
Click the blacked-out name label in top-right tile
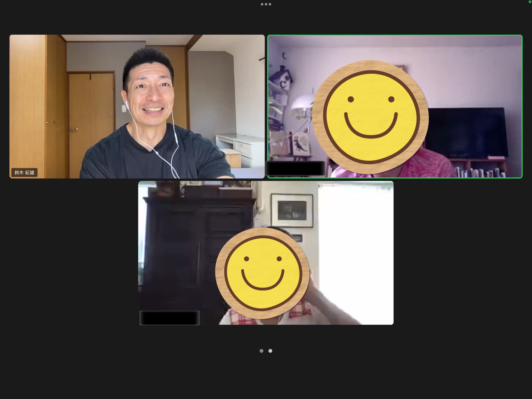tap(295, 168)
